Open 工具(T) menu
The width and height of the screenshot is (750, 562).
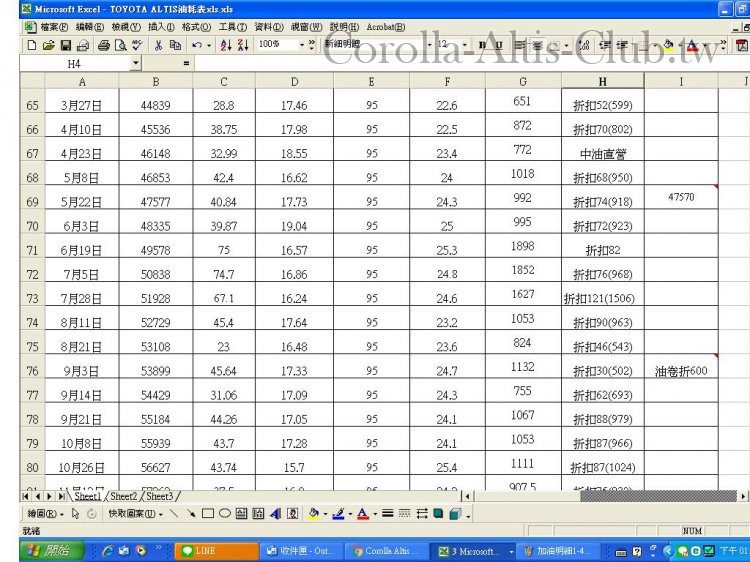point(232,27)
